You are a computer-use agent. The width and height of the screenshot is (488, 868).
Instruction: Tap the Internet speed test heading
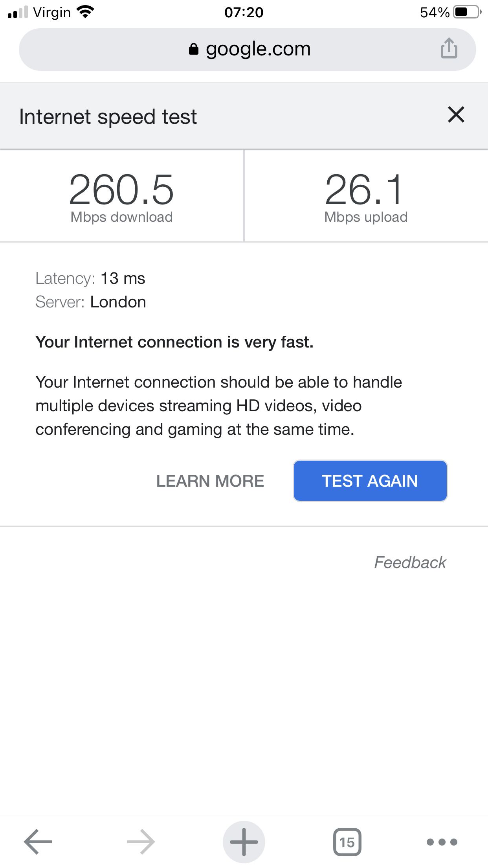[x=108, y=117]
